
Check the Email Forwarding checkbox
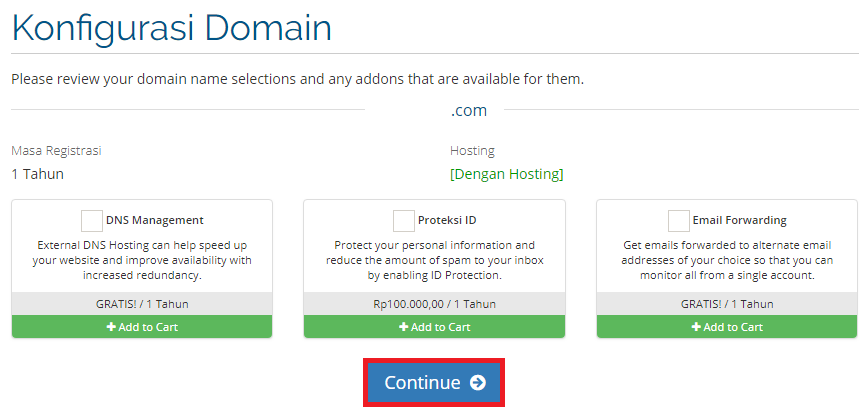pyautogui.click(x=678, y=220)
